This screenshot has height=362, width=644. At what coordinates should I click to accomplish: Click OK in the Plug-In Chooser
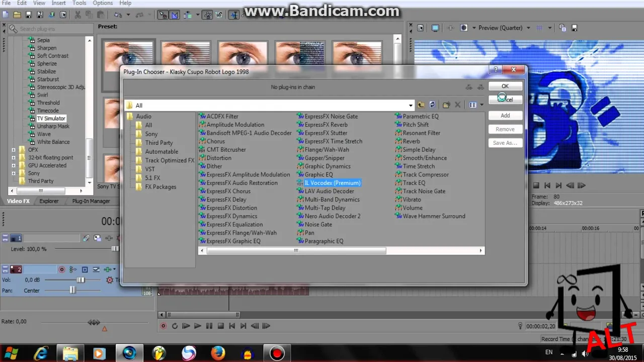[505, 86]
